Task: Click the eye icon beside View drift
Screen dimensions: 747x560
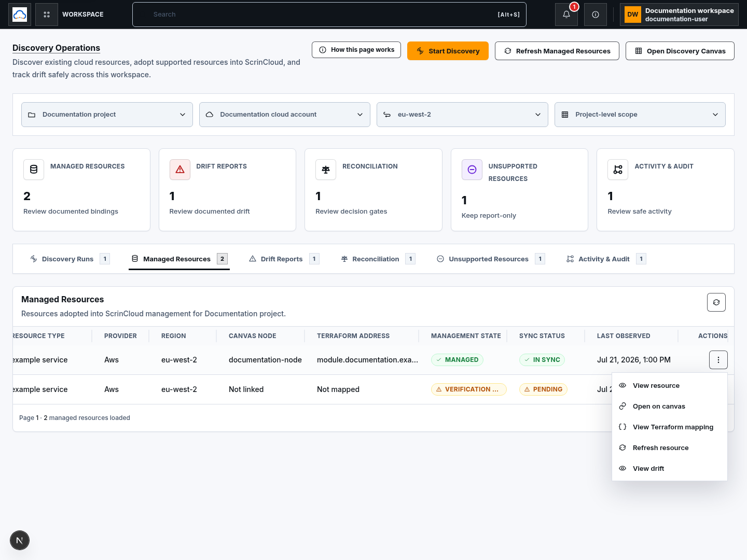Action: (622, 468)
